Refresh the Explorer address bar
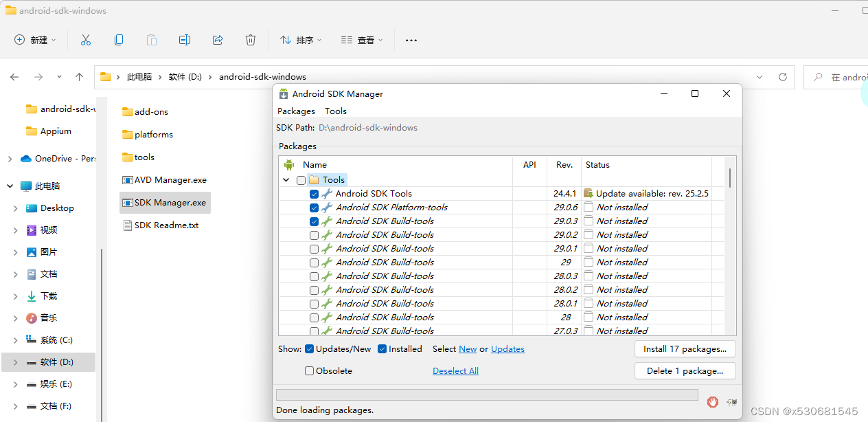Screen dimensions: 868x422 [783, 77]
